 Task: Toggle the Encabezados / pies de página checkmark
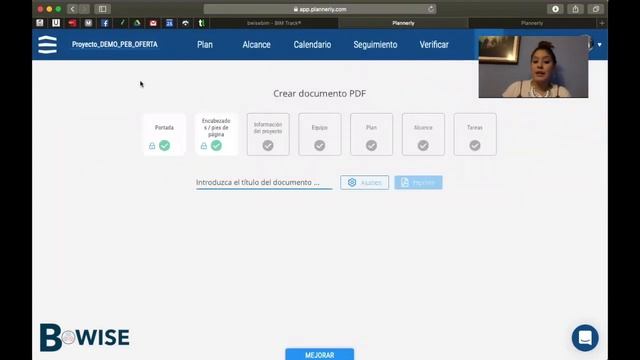coord(216,145)
